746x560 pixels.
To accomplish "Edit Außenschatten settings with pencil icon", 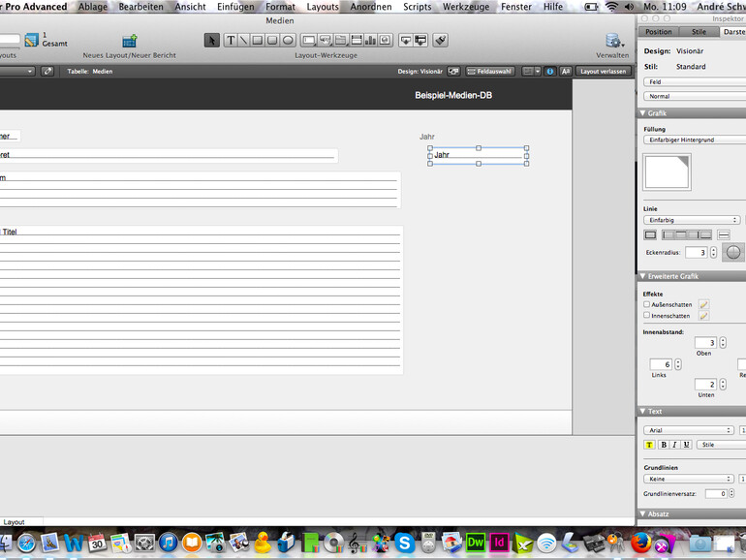I will 703,304.
